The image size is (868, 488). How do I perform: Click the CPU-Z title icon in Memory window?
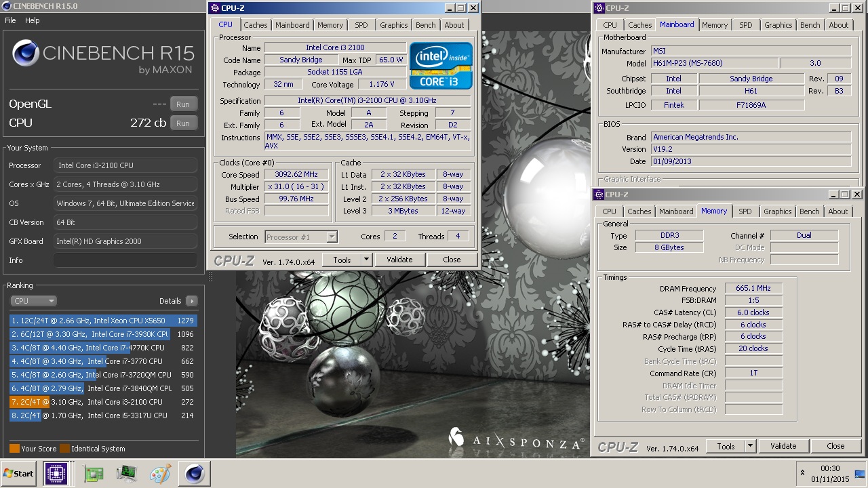599,195
